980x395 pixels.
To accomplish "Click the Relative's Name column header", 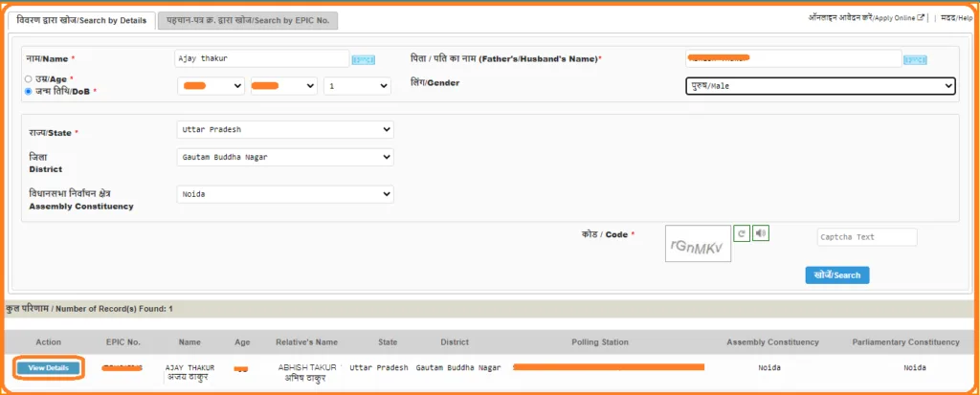I will (x=307, y=341).
